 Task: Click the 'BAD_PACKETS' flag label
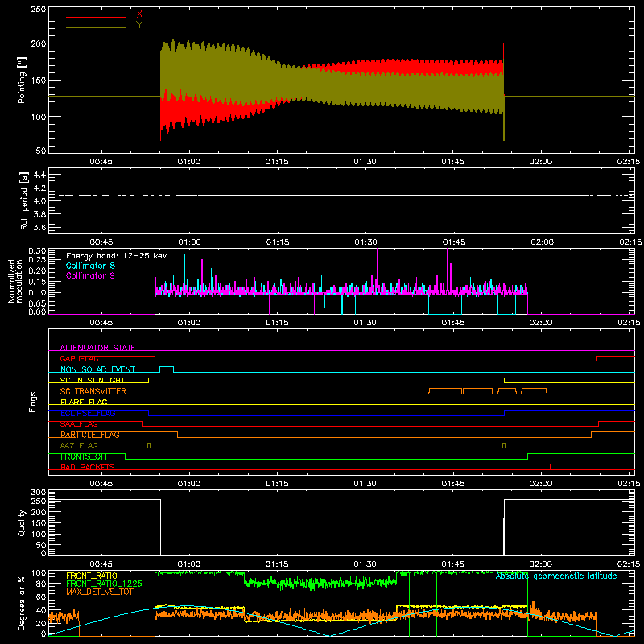[88, 467]
